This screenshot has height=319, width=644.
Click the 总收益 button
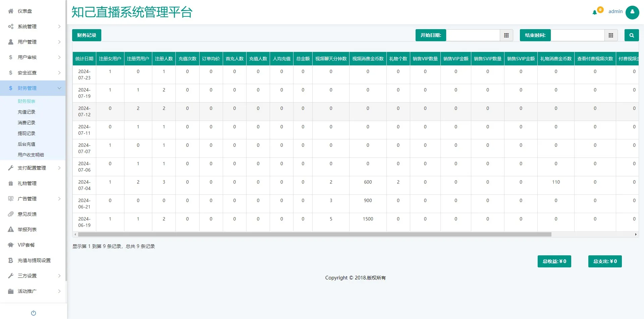tap(554, 261)
